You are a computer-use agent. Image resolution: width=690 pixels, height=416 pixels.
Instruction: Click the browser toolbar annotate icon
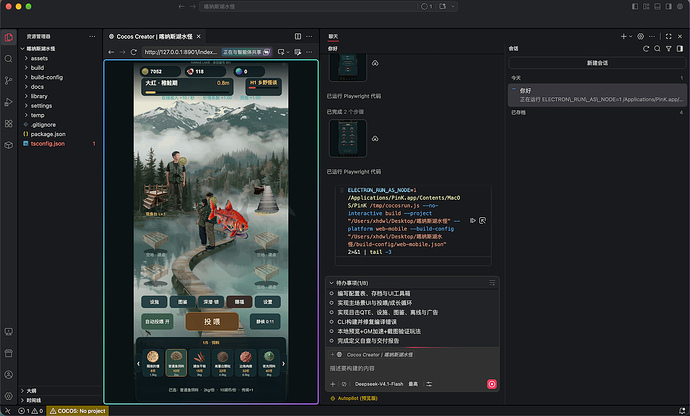tap(298, 52)
